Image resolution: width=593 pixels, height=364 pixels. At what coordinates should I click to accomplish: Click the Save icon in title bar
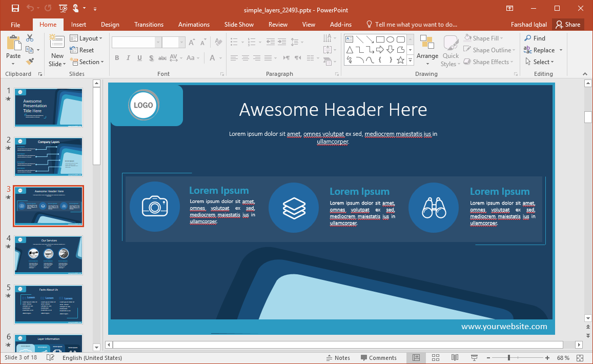point(15,8)
